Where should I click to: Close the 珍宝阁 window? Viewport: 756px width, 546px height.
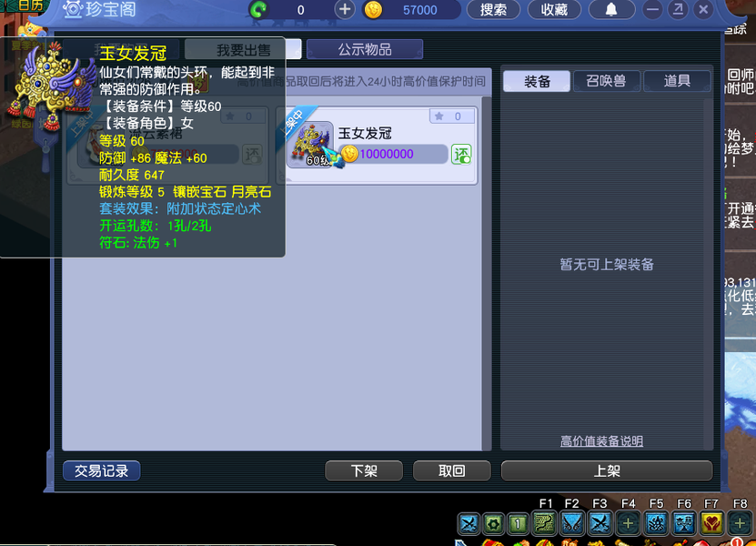tap(703, 10)
